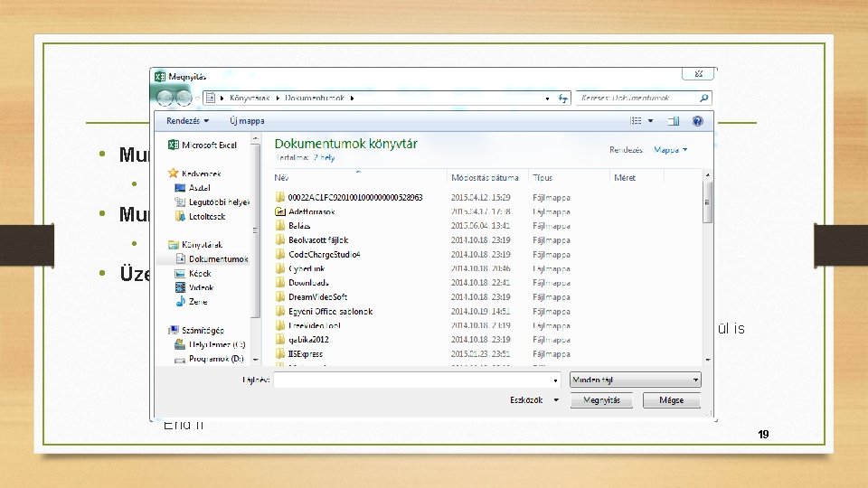Viewport: 868px width, 488px height.
Task: Click file list scroll down arrow
Action: tap(707, 360)
